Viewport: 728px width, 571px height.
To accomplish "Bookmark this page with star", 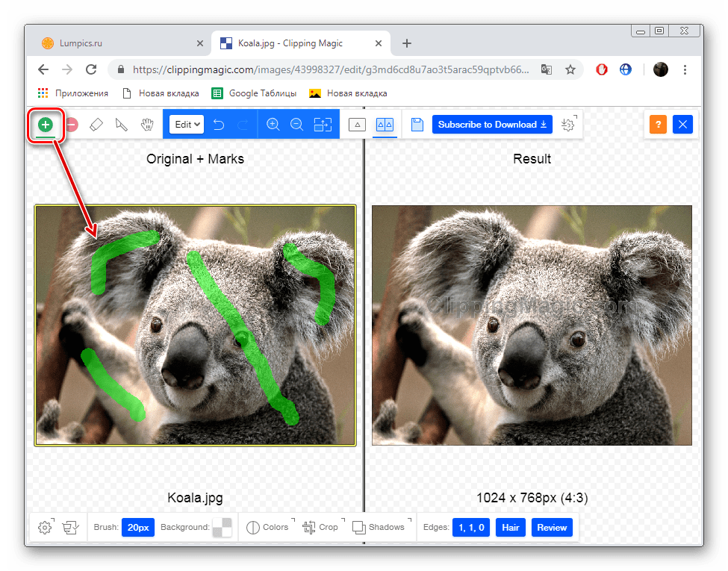I will [570, 69].
